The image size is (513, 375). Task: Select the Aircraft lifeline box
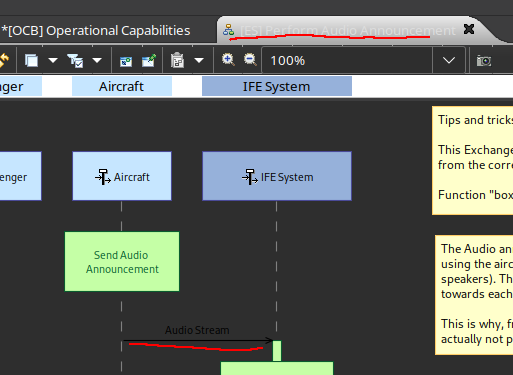pyautogui.click(x=122, y=176)
